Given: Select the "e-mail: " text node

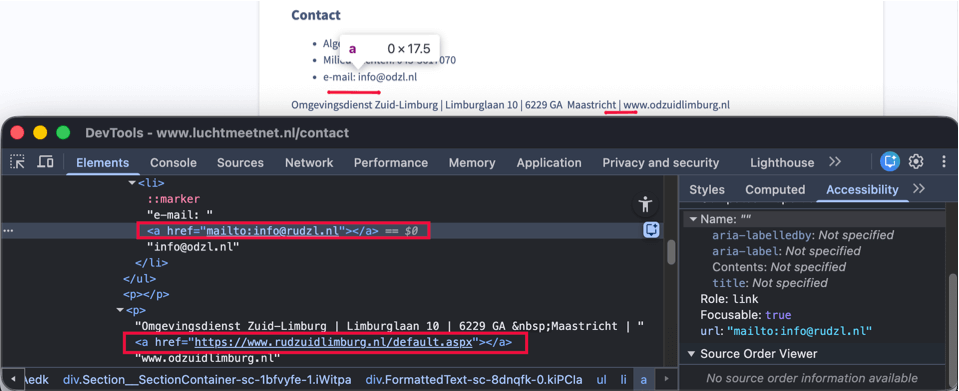Looking at the screenshot, I should 179,215.
